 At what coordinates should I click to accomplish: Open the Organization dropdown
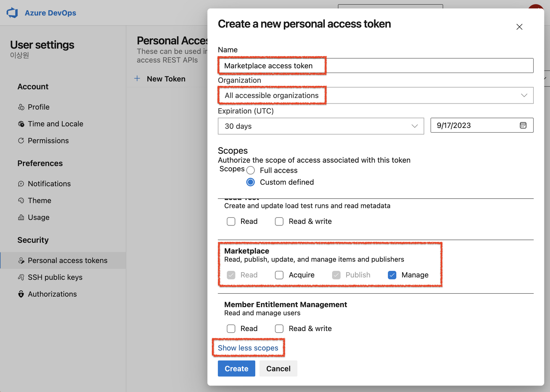pos(376,95)
